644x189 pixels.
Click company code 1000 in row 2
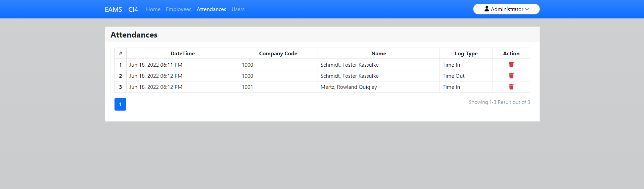278,76
